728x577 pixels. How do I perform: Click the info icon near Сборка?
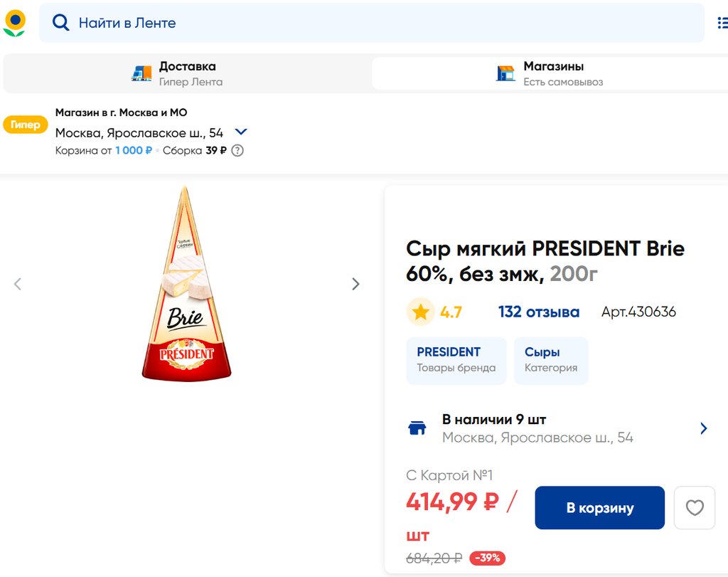tap(237, 150)
